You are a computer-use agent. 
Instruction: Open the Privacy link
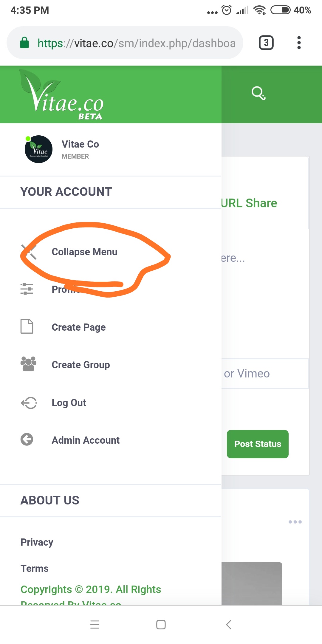coord(37,542)
